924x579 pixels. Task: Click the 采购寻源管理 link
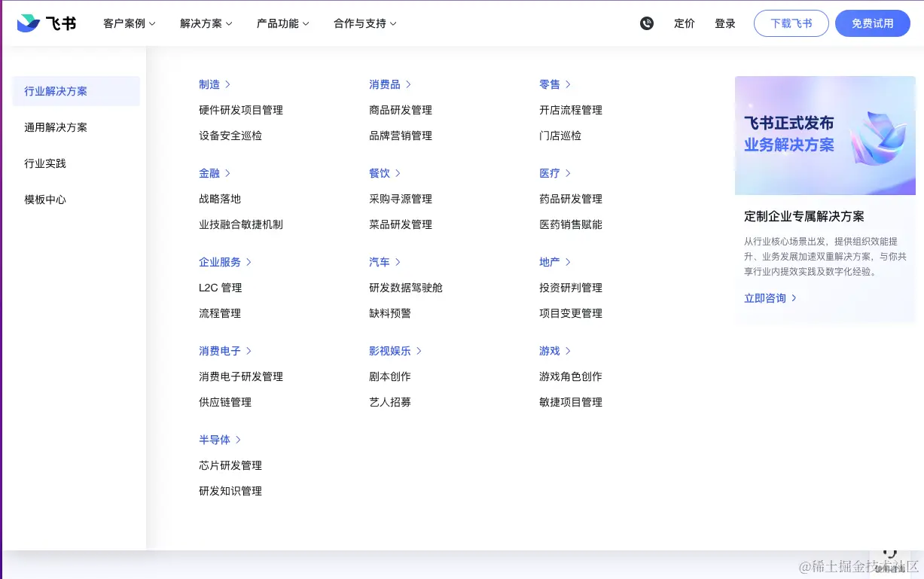point(401,199)
